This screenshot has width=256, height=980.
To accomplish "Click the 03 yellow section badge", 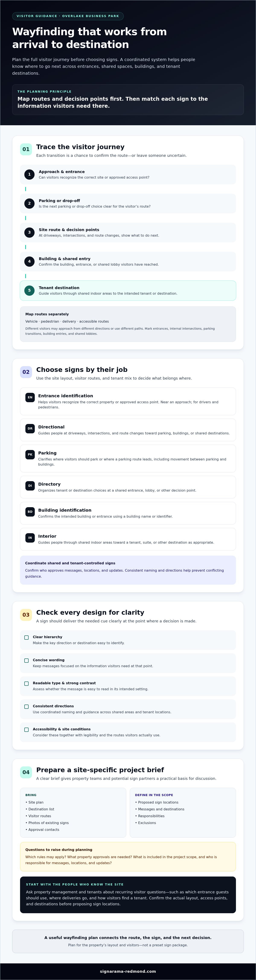I will (x=26, y=615).
